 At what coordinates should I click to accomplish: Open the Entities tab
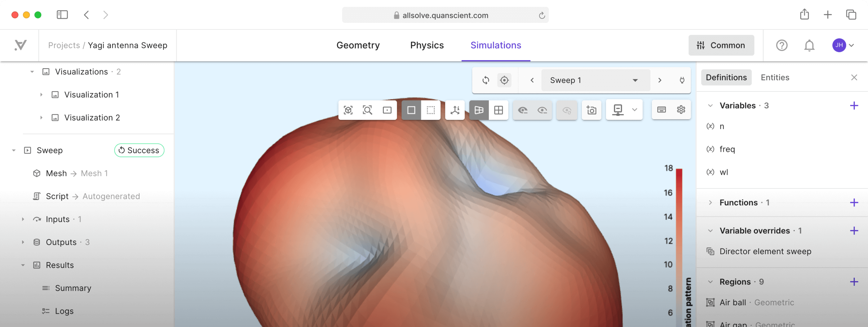(775, 77)
